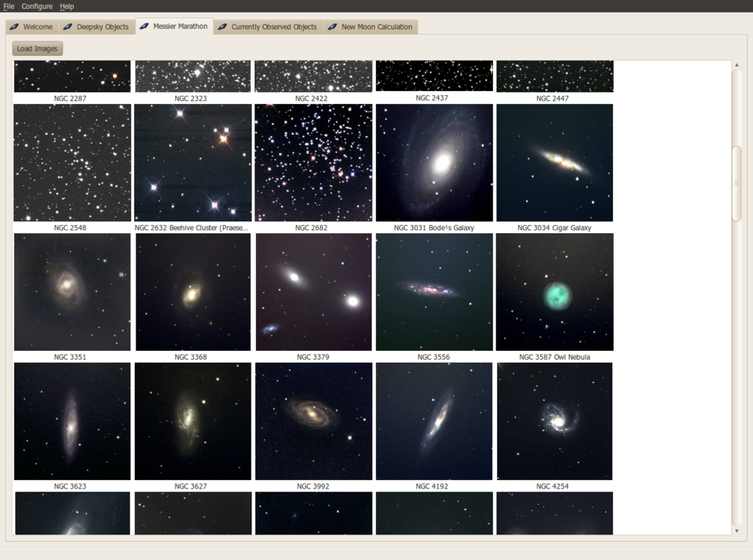Click the pen icon on the Welcome tab
Screen dimensions: 753x560
pyautogui.click(x=13, y=26)
